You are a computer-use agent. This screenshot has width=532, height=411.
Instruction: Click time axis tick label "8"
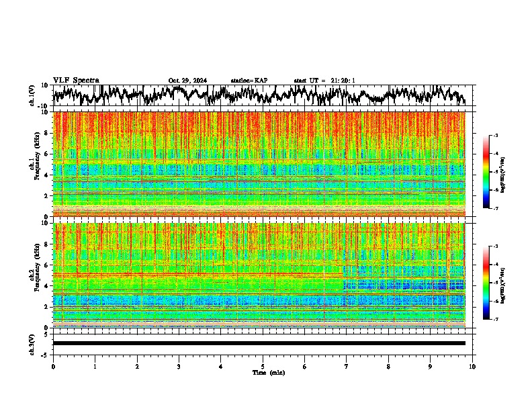point(388,367)
